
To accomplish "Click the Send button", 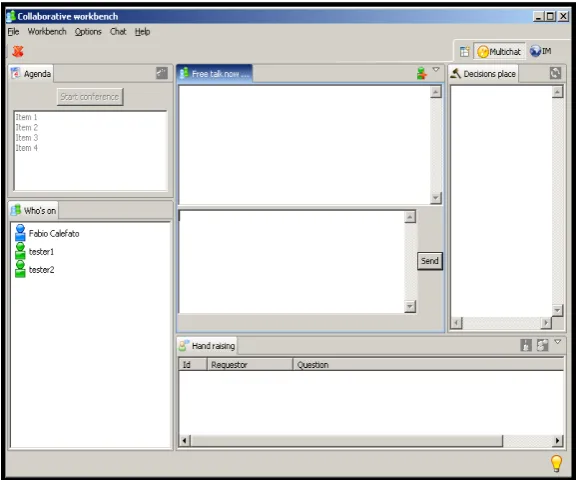I will pos(430,261).
